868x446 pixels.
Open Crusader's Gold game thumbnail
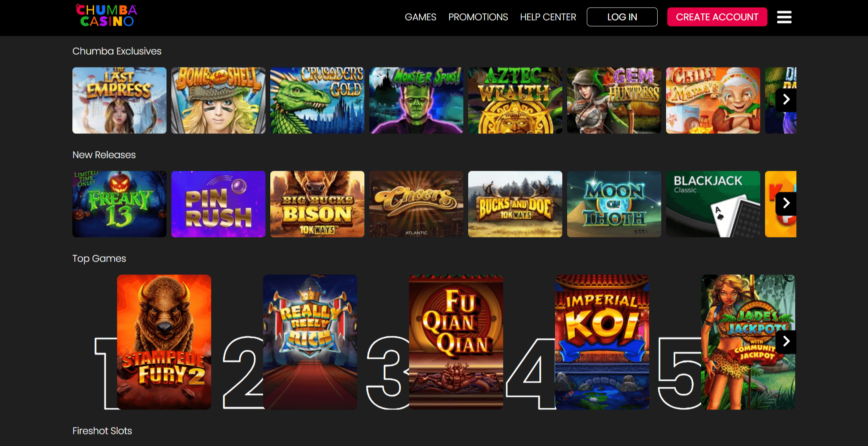point(317,100)
